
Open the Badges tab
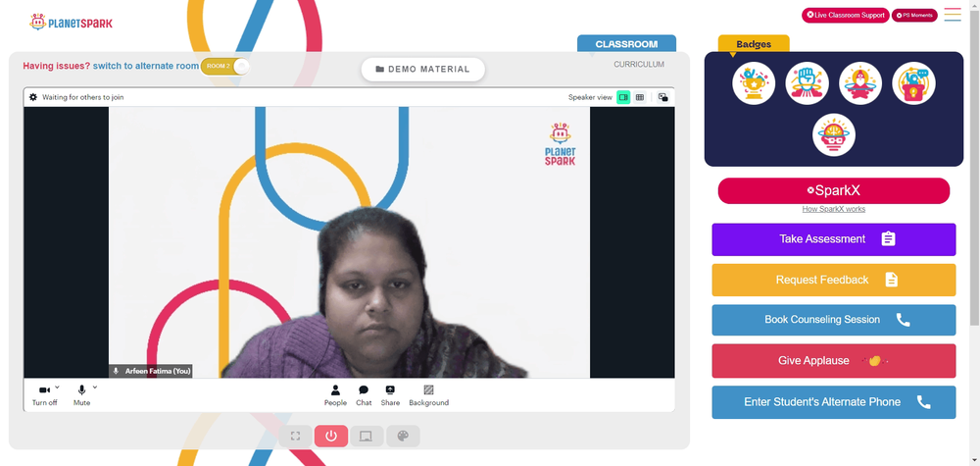pyautogui.click(x=753, y=44)
